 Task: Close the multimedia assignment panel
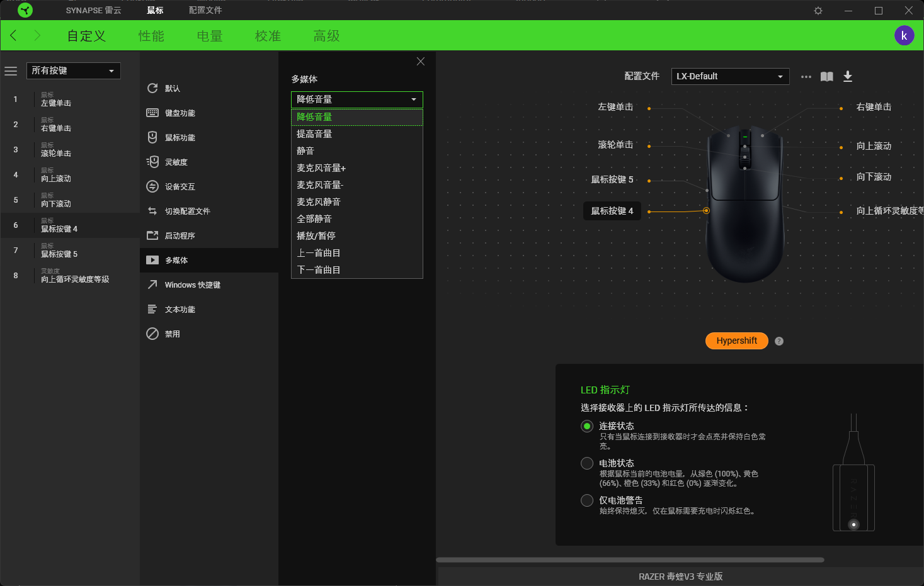click(x=421, y=61)
